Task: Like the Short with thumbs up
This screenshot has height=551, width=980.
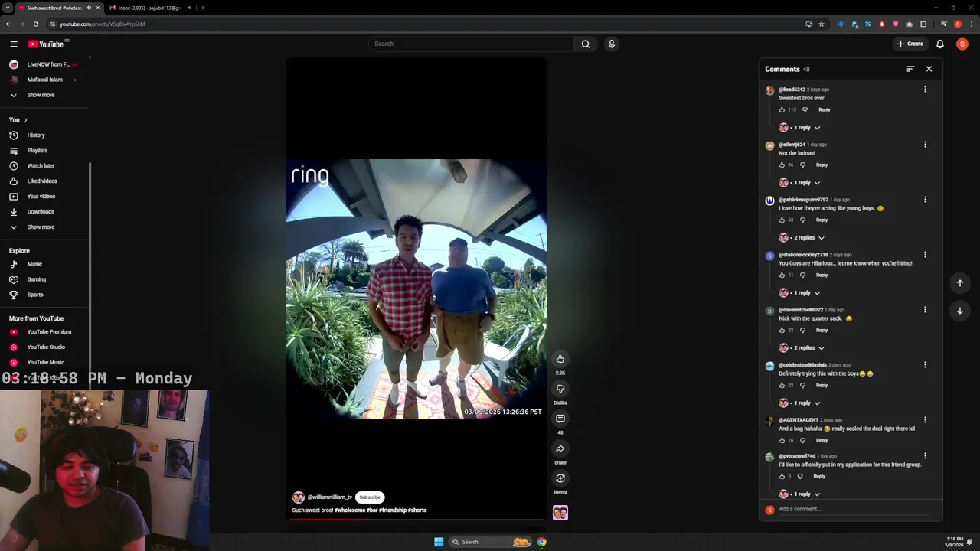Action: (x=560, y=359)
